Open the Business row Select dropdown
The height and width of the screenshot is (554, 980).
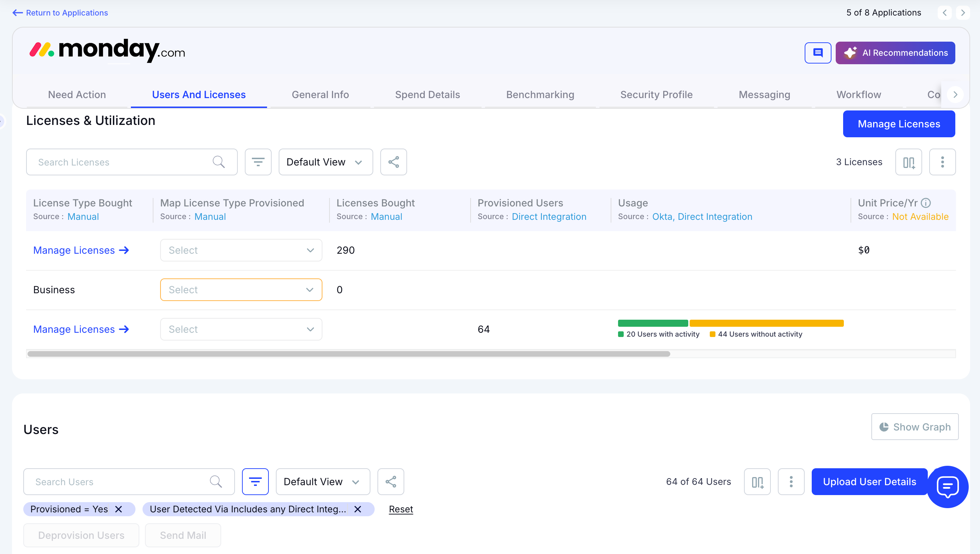click(x=241, y=290)
